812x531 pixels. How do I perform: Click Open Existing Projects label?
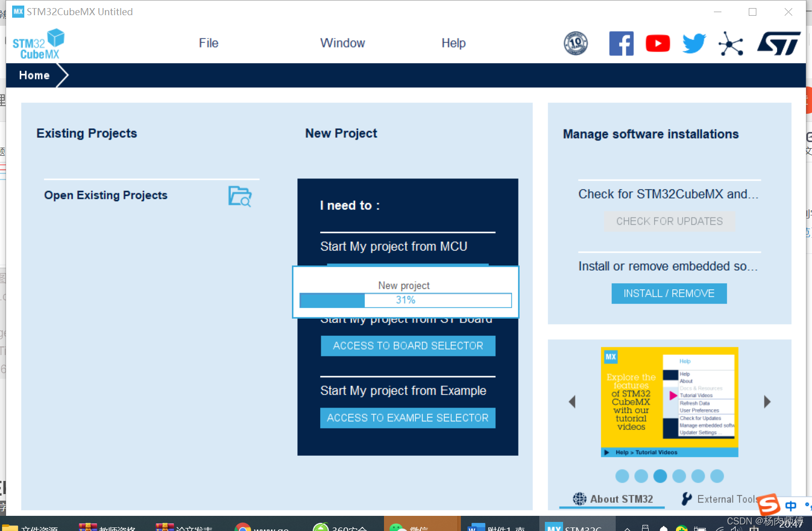coord(106,195)
